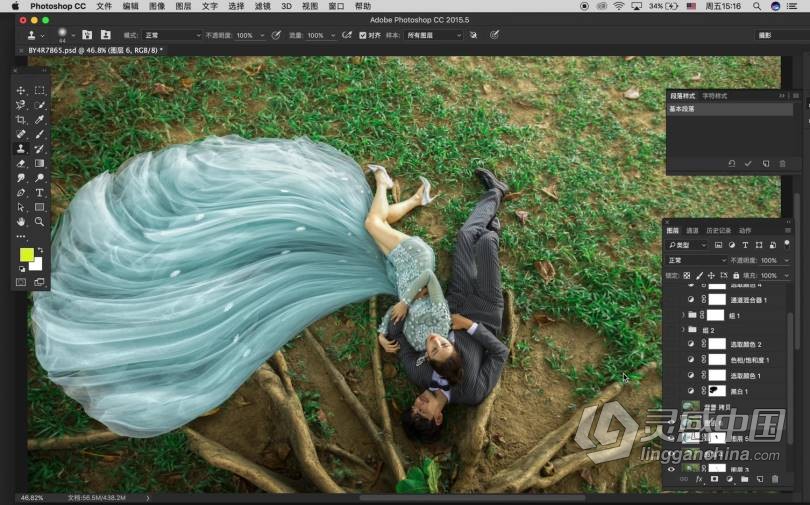This screenshot has height=505, width=810.
Task: Enable airbrush mode in options bar
Action: click(347, 35)
